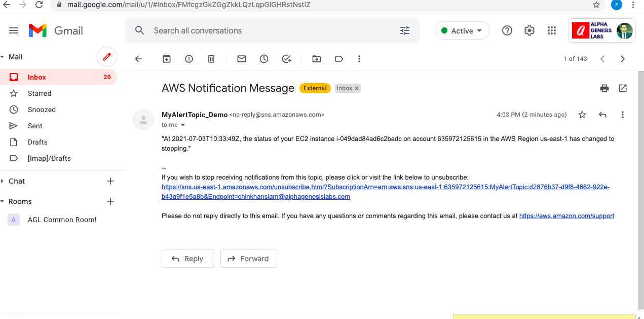Click the Reply button

188,259
